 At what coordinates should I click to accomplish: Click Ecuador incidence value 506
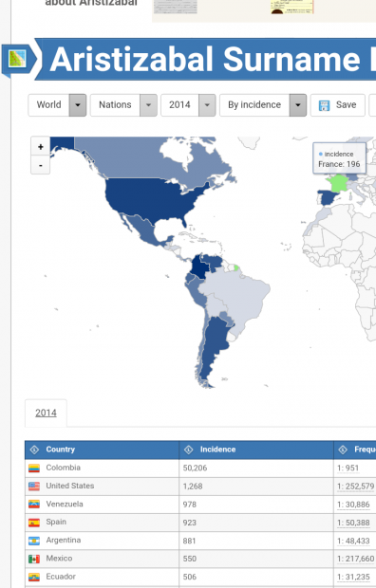[x=190, y=577]
